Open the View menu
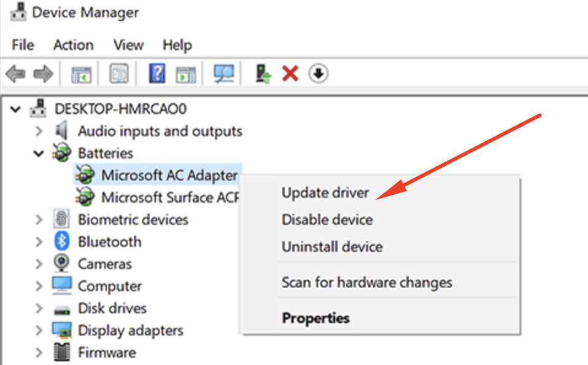Image resolution: width=588 pixels, height=365 pixels. click(128, 45)
